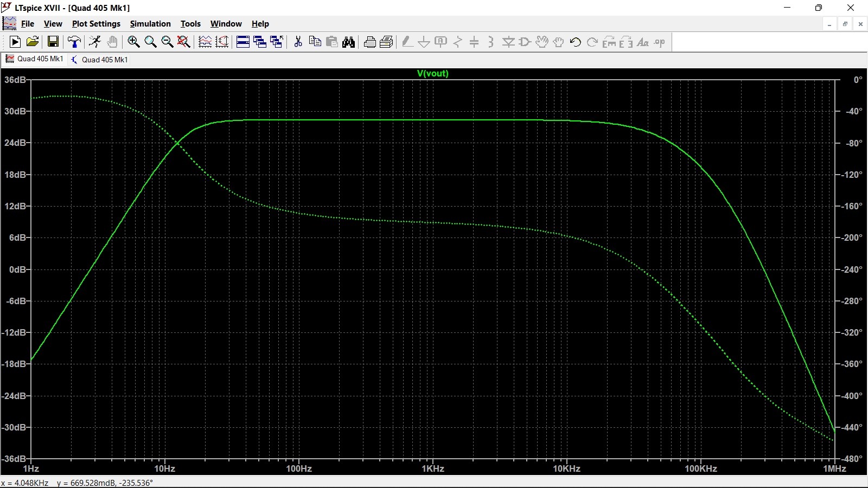The image size is (868, 488).
Task: Add text with the Aa icon
Action: [x=643, y=42]
